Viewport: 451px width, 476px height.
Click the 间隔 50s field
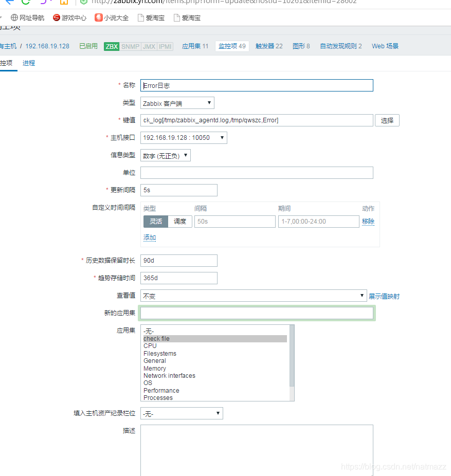point(235,222)
